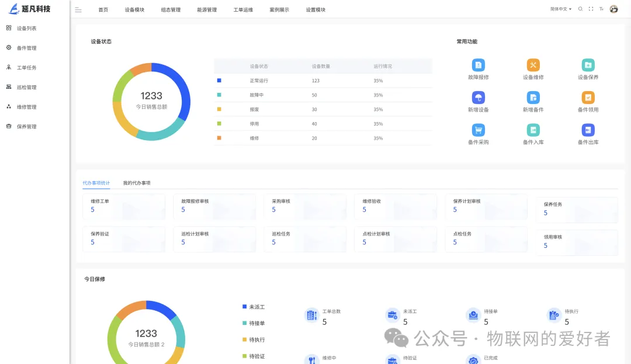Click the 设备状态 donut chart center 1233

click(151, 96)
